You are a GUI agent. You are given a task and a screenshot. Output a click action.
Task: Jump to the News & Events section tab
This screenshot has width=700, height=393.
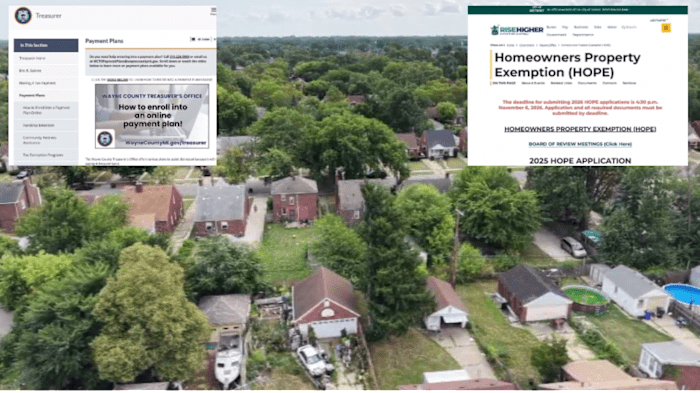click(533, 83)
